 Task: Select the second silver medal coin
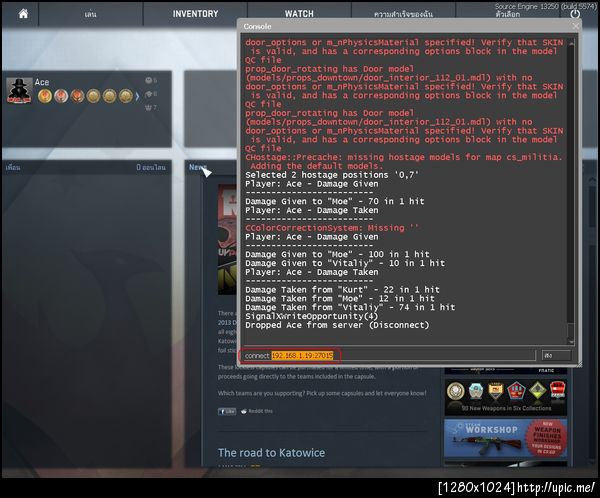pyautogui.click(x=61, y=96)
